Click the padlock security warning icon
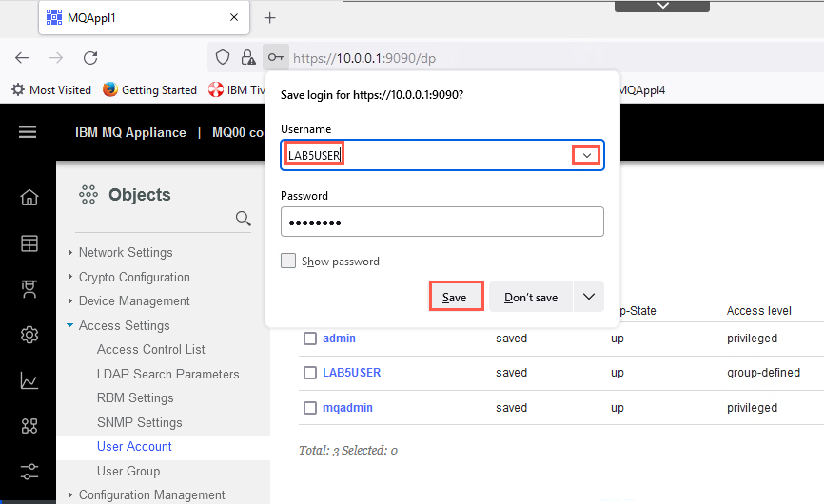 tap(248, 57)
